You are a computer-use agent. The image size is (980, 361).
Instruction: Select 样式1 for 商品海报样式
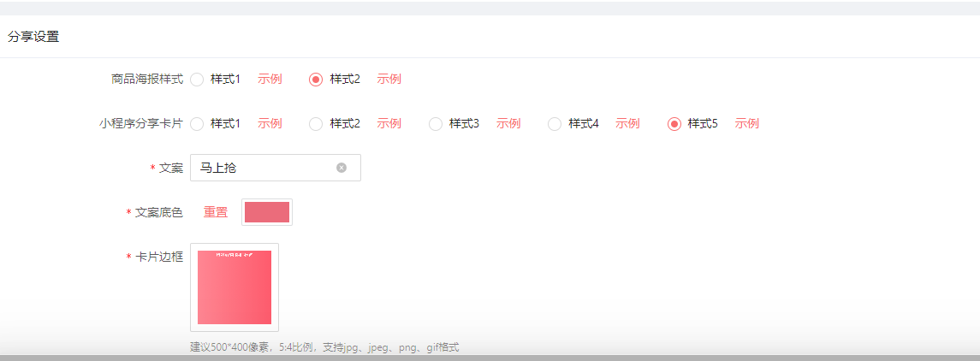click(197, 80)
